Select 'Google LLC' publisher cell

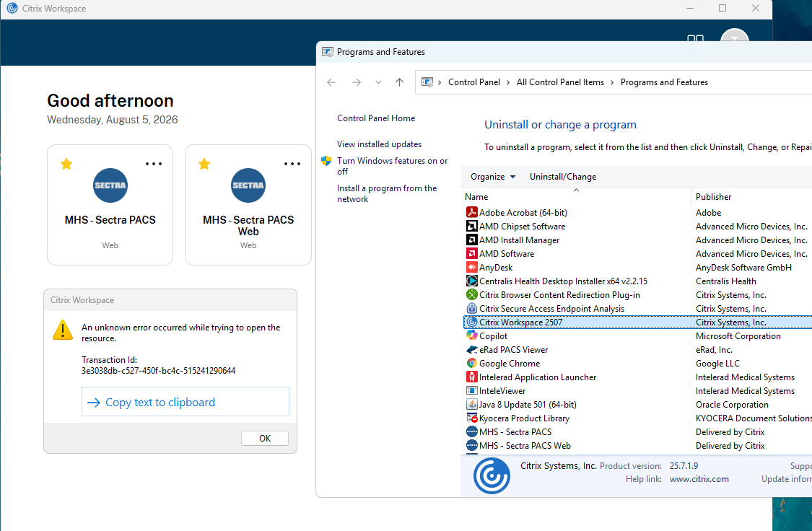(x=717, y=364)
